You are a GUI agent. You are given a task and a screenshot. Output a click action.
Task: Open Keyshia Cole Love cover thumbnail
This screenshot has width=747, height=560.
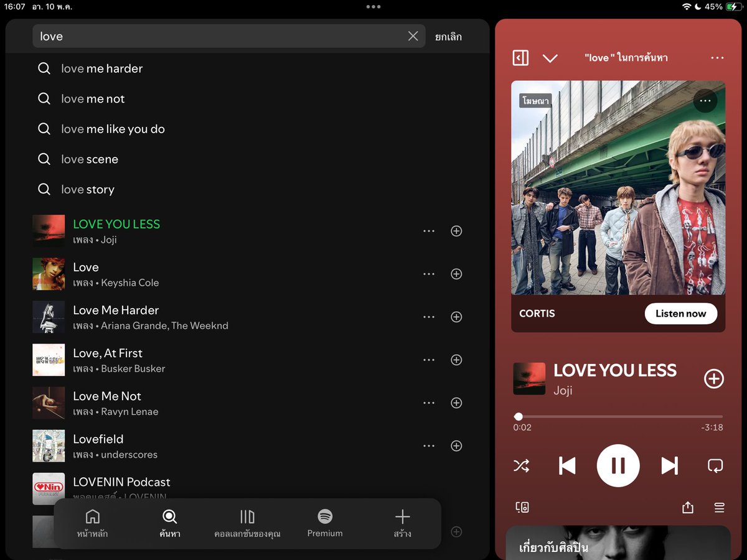click(49, 274)
